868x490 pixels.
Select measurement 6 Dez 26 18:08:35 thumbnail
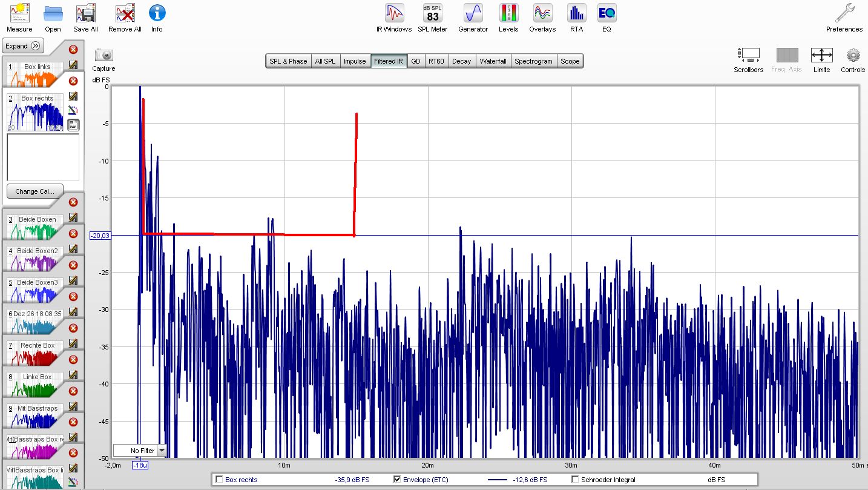(x=35, y=321)
